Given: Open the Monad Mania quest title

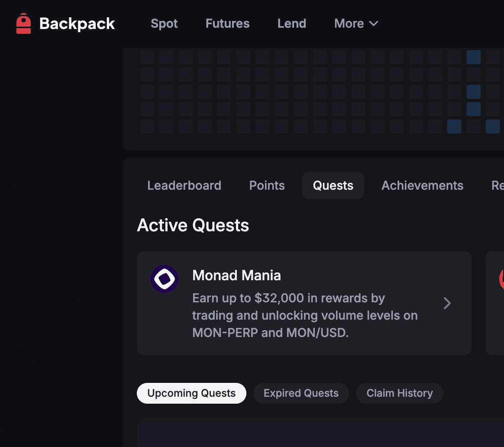Looking at the screenshot, I should coord(236,275).
